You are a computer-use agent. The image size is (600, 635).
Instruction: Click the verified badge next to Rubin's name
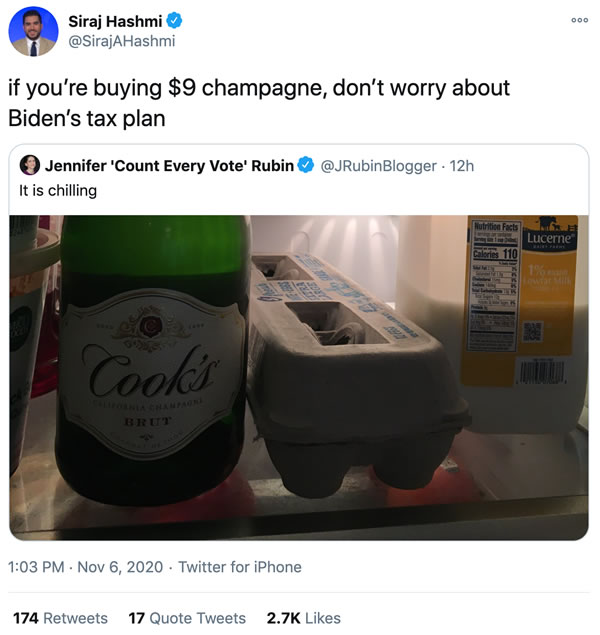click(304, 165)
